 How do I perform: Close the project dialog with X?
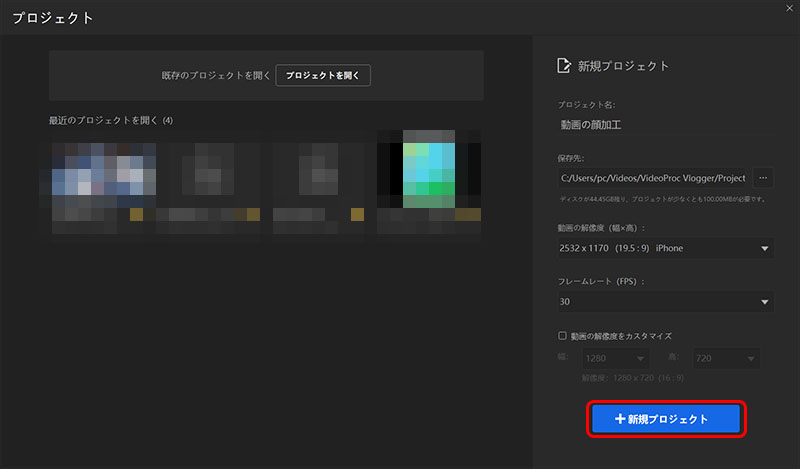coord(789,8)
